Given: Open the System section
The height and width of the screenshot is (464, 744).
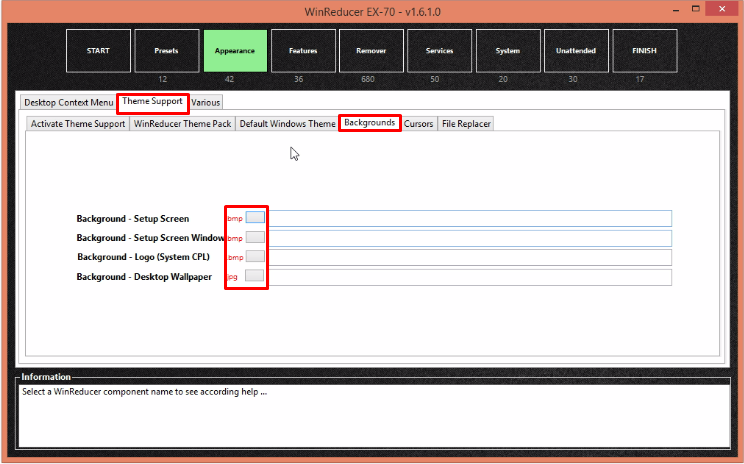Looking at the screenshot, I should tap(508, 51).
